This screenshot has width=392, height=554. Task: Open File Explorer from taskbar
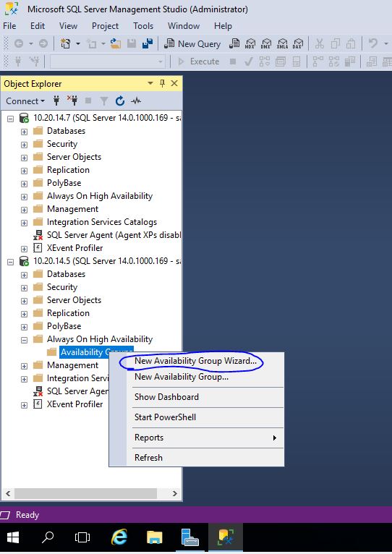(155, 538)
